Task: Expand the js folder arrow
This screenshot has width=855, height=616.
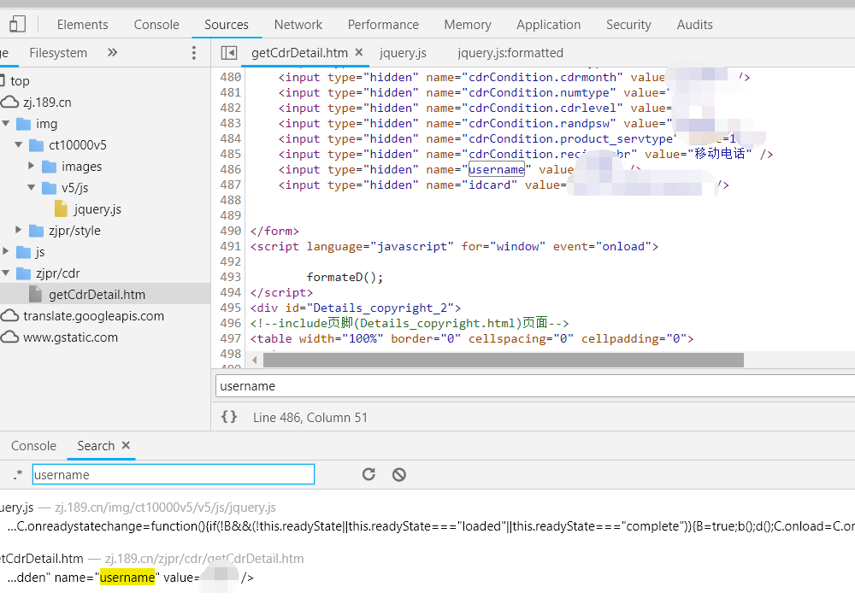Action: pyautogui.click(x=6, y=251)
